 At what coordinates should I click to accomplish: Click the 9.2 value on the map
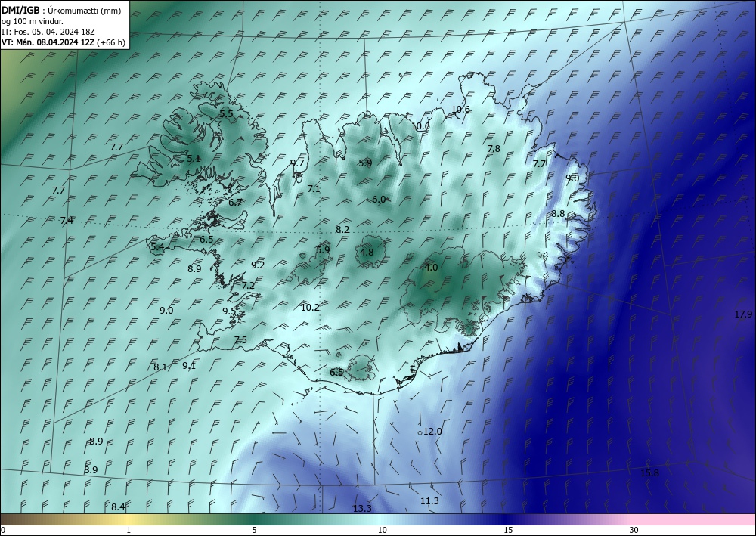pyautogui.click(x=258, y=265)
